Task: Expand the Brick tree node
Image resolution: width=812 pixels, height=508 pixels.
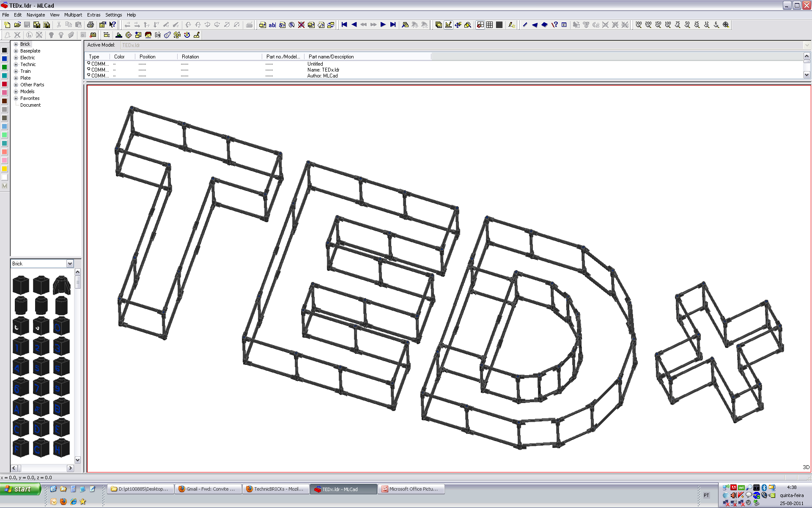Action: [x=16, y=44]
